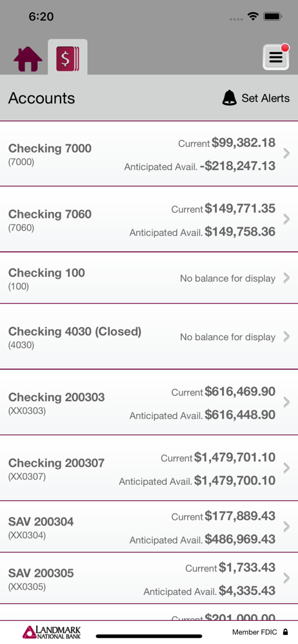Tap the chevron on Checking 200307
The image size is (298, 644).
pos(286,468)
